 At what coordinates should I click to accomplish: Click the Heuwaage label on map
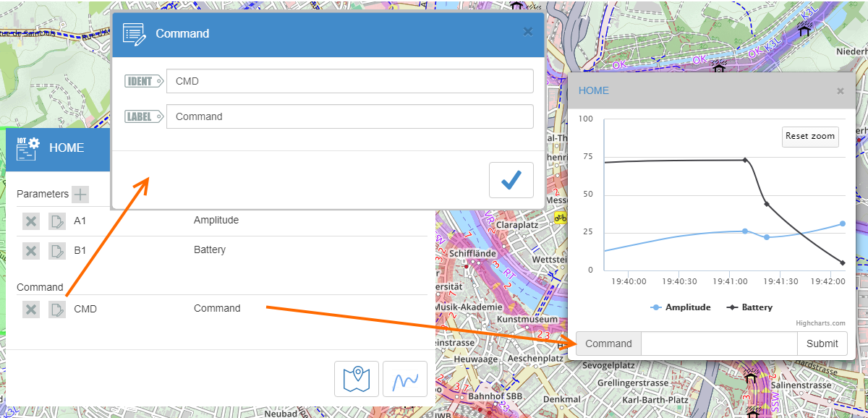[474, 359]
